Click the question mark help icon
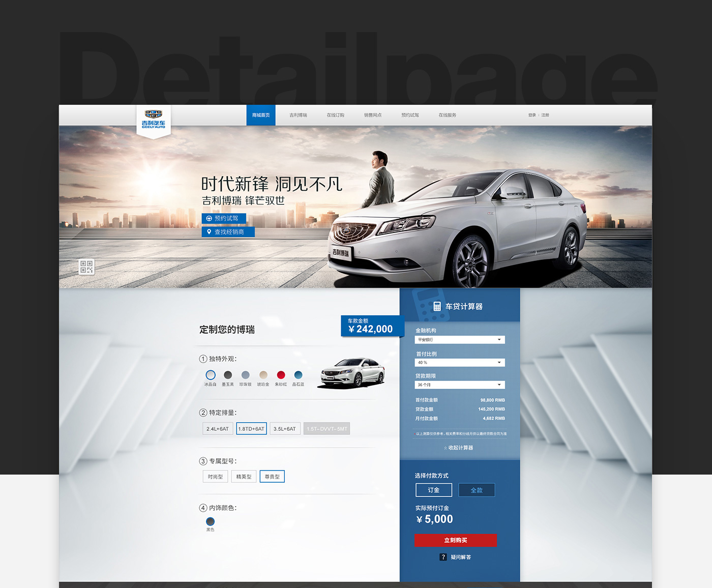This screenshot has height=588, width=712. pyautogui.click(x=443, y=557)
